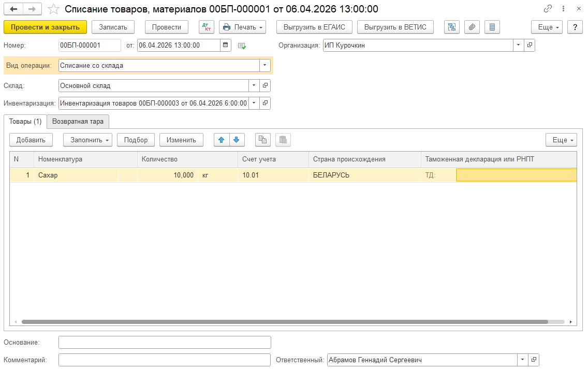588x370 pixels.
Task: Open the report list icon
Action: (492, 27)
